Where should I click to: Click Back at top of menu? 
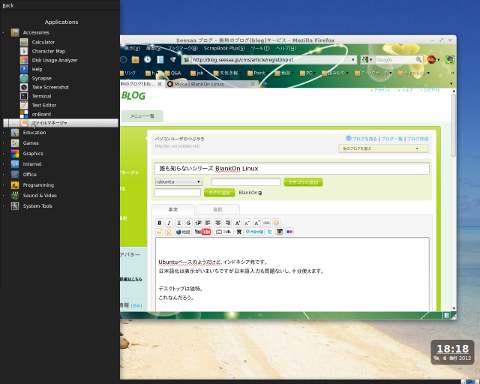click(8, 6)
